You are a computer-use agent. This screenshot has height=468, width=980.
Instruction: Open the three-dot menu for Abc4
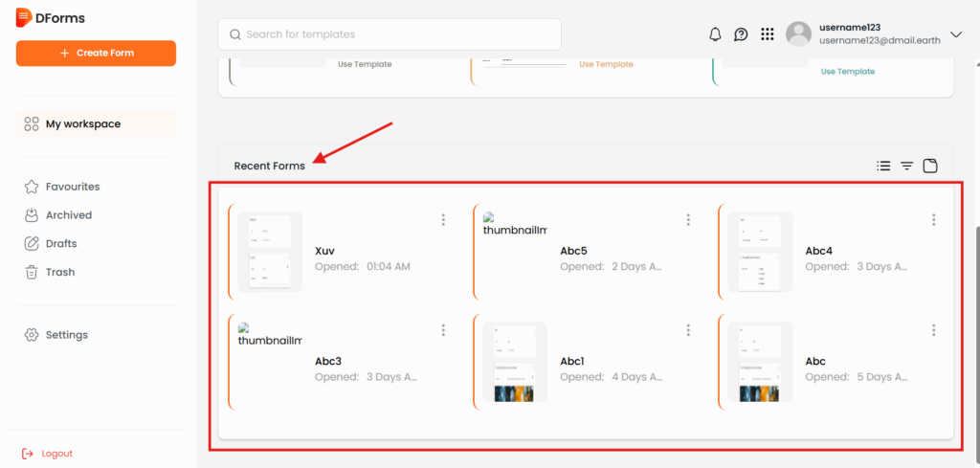pos(933,220)
